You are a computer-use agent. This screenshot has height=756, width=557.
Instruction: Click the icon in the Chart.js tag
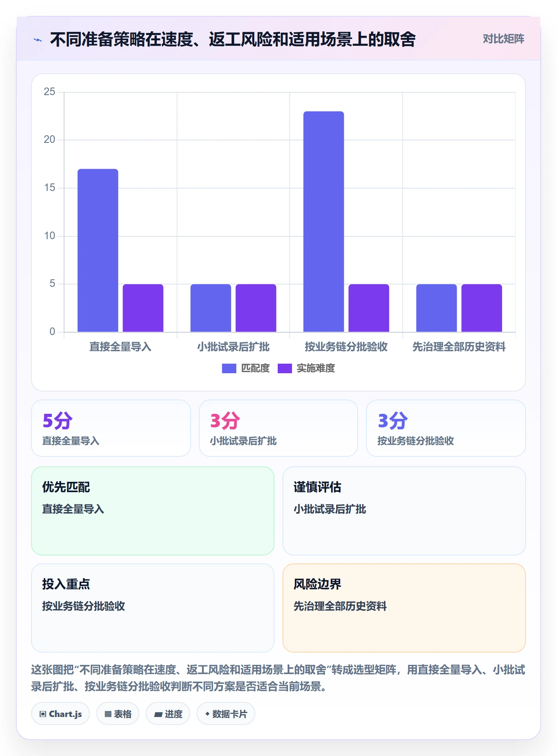point(43,714)
